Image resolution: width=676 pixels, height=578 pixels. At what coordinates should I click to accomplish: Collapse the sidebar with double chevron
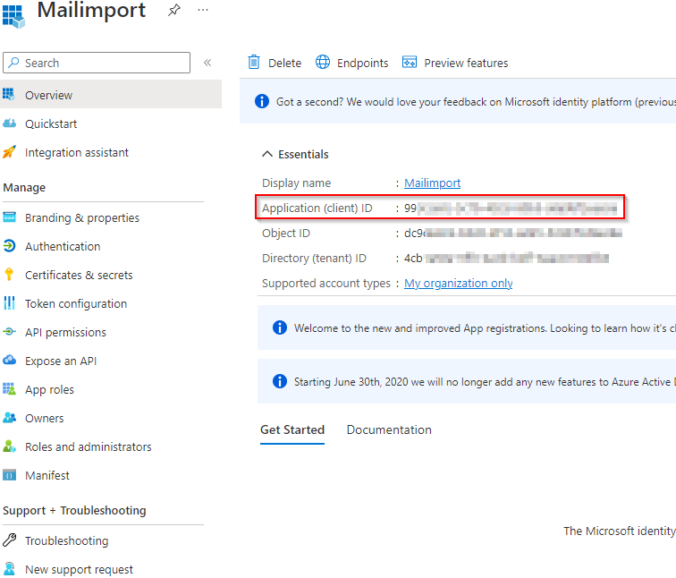click(207, 63)
